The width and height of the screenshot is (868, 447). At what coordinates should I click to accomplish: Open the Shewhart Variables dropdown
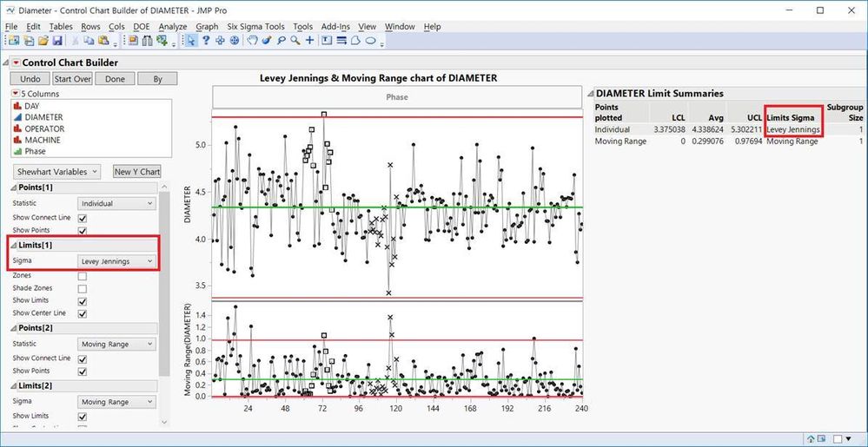(57, 172)
